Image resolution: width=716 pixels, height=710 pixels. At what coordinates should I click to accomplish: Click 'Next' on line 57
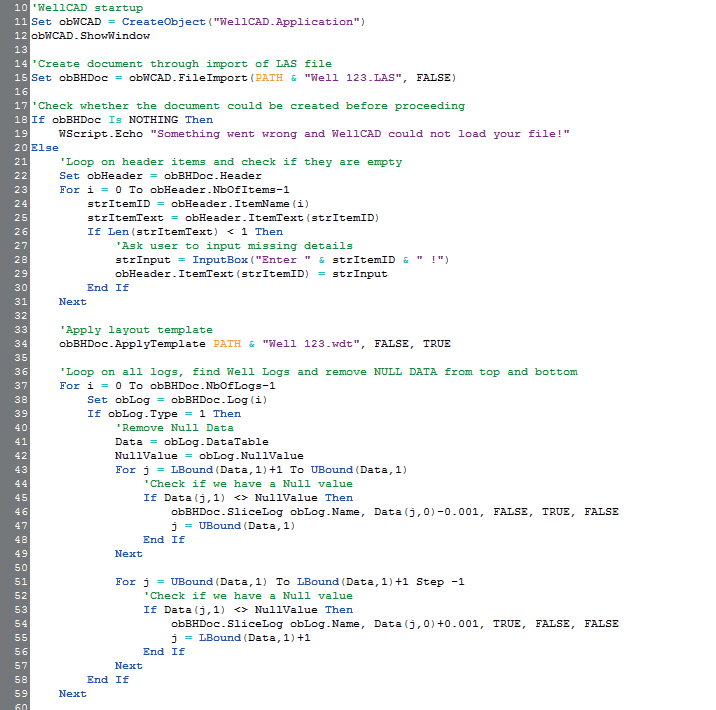(x=129, y=666)
